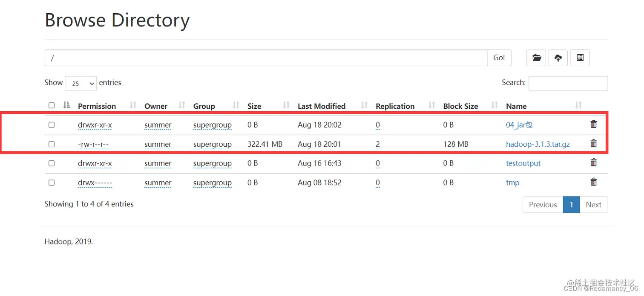The image size is (644, 296).
Task: Click the Aug 18 20:02 date cell
Action: pos(319,125)
